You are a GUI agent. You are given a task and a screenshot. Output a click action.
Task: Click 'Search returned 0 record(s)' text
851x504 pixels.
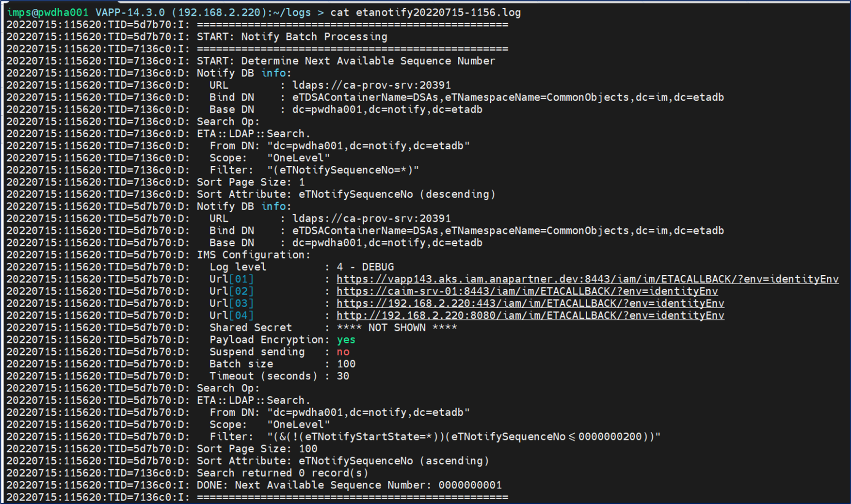282,473
